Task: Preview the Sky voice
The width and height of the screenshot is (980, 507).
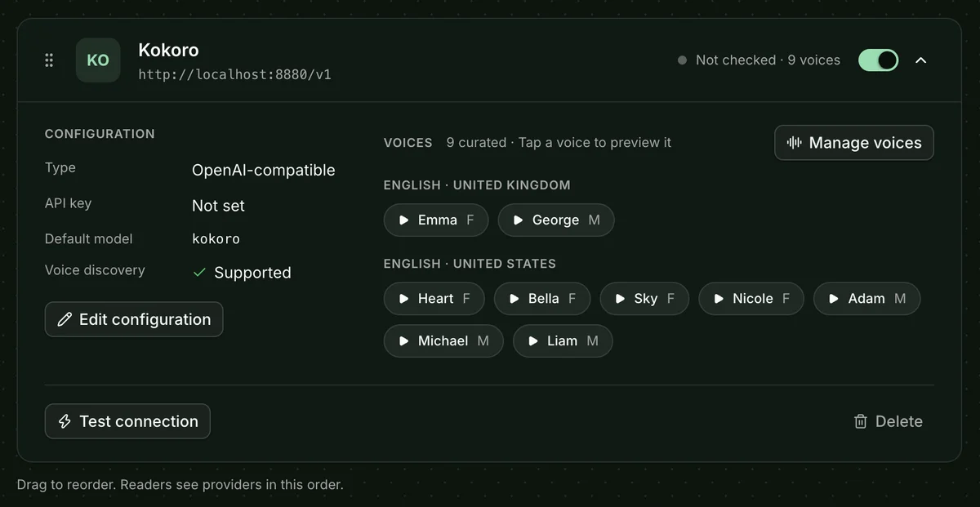Action: pyautogui.click(x=644, y=299)
